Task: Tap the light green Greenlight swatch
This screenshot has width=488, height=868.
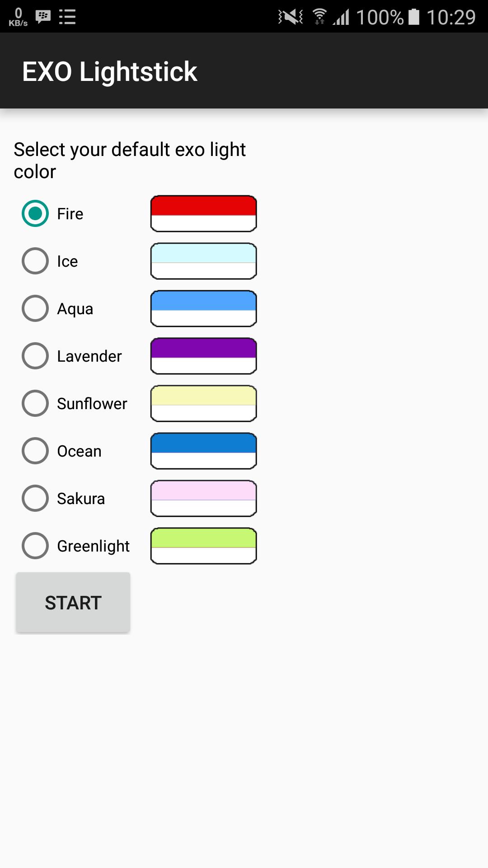Action: tap(203, 546)
